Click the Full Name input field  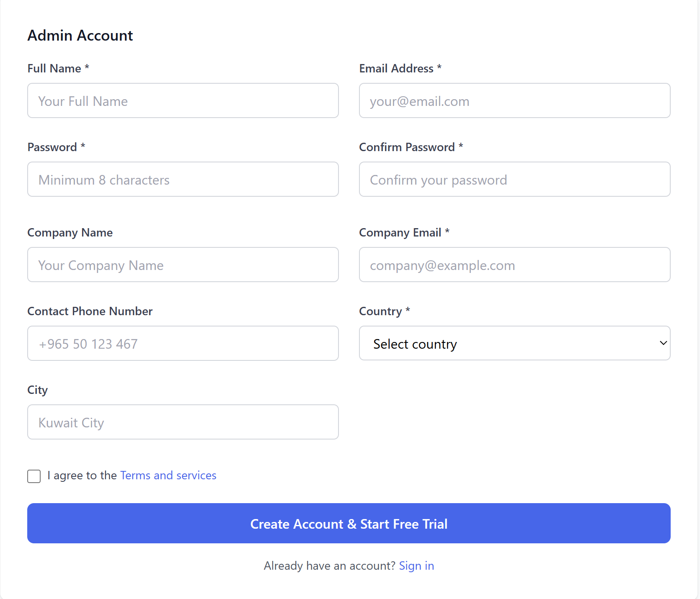point(183,101)
